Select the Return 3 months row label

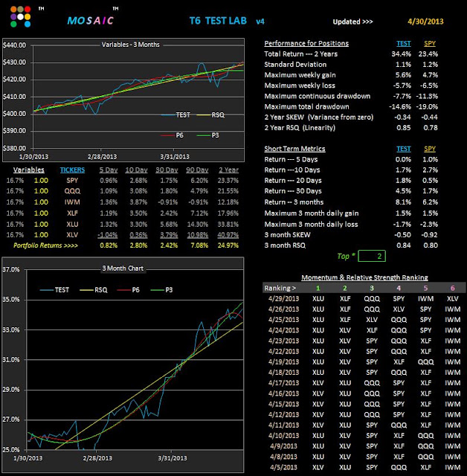point(294,202)
